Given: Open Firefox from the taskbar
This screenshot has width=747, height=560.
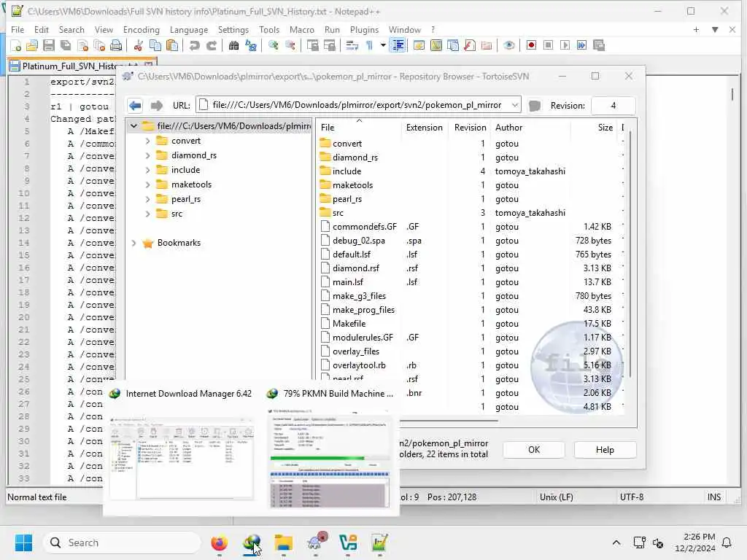Looking at the screenshot, I should [x=219, y=542].
